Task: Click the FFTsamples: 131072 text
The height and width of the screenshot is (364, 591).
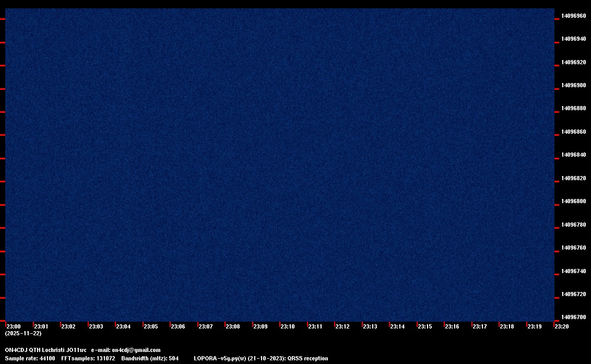Action: coord(88,358)
